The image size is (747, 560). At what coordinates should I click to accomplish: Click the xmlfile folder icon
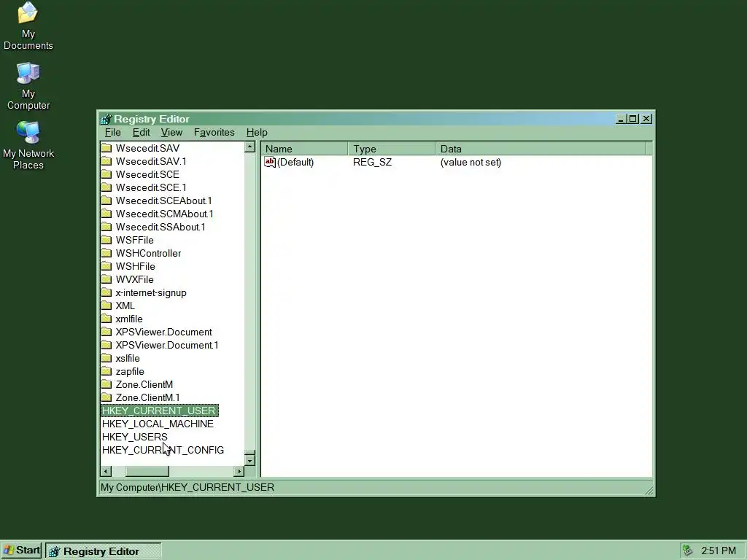click(107, 319)
